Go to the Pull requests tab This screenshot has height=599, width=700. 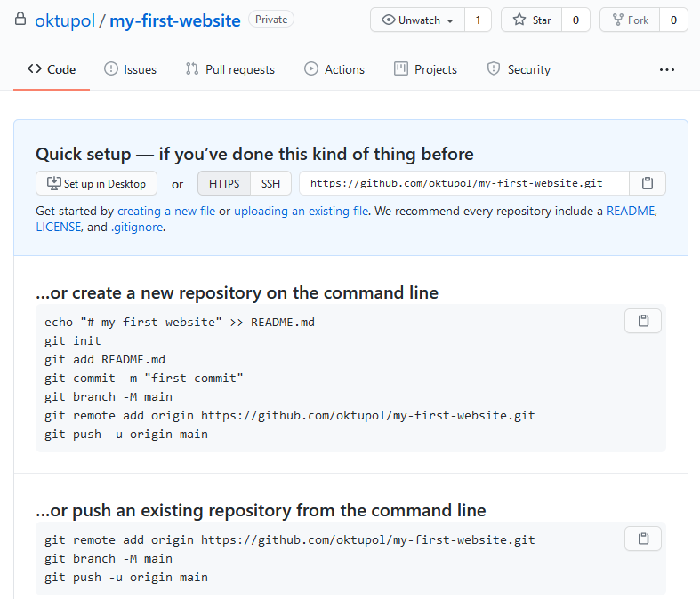pyautogui.click(x=229, y=69)
